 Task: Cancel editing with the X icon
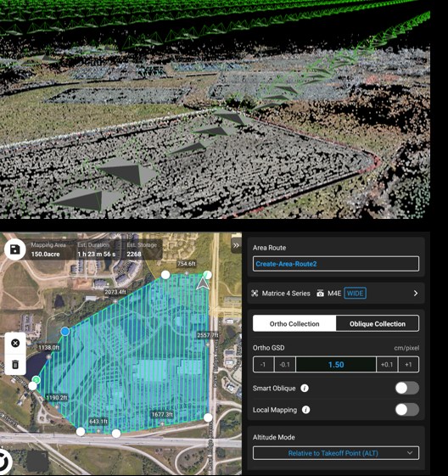tap(15, 343)
